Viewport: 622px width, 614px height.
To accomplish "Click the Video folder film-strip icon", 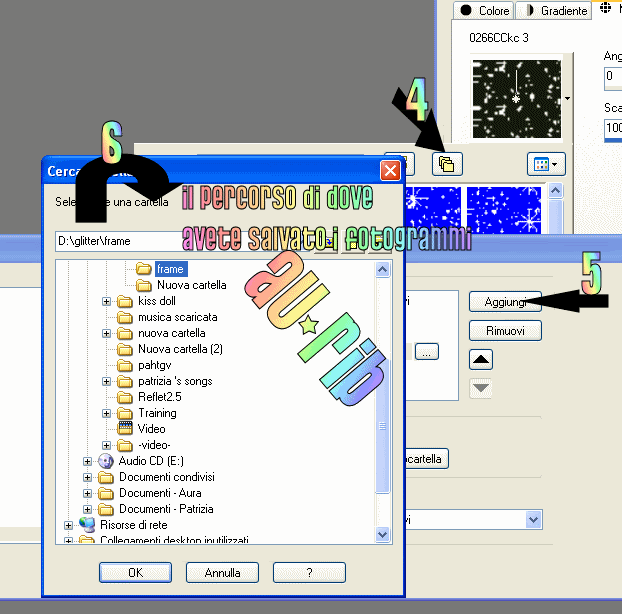I will pos(125,428).
